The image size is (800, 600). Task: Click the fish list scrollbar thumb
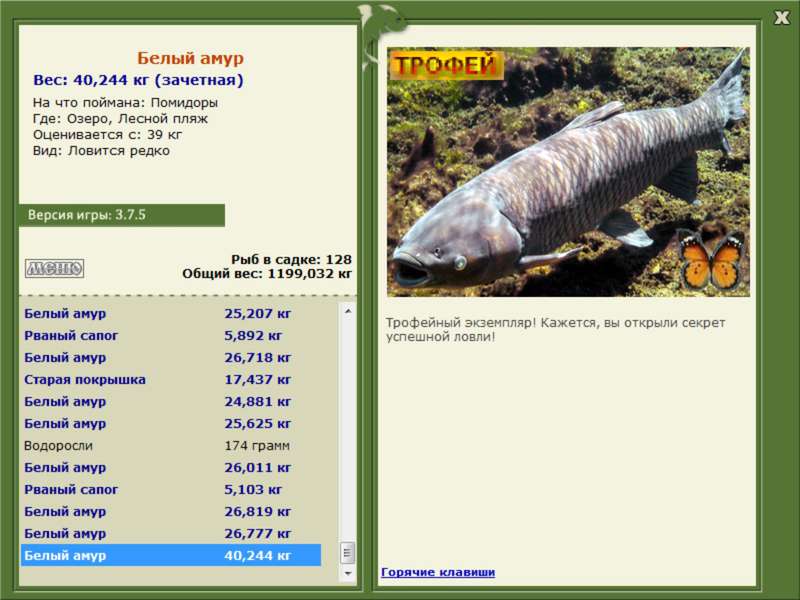coord(348,553)
